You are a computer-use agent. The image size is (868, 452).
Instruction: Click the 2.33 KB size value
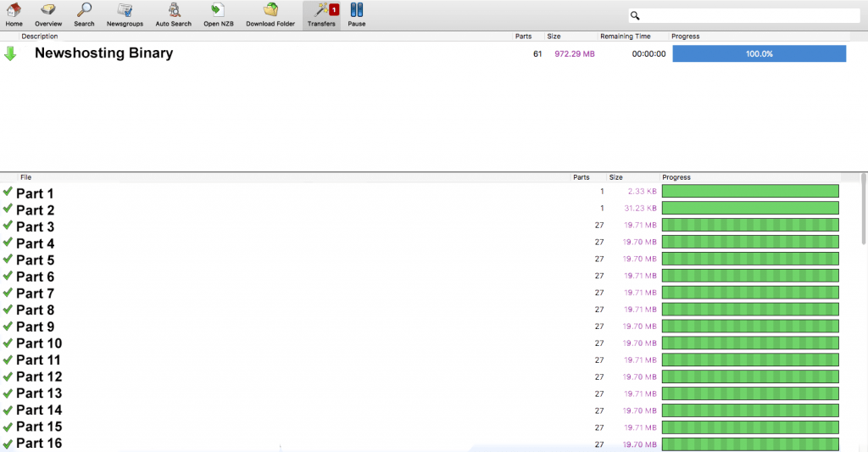[x=643, y=191]
